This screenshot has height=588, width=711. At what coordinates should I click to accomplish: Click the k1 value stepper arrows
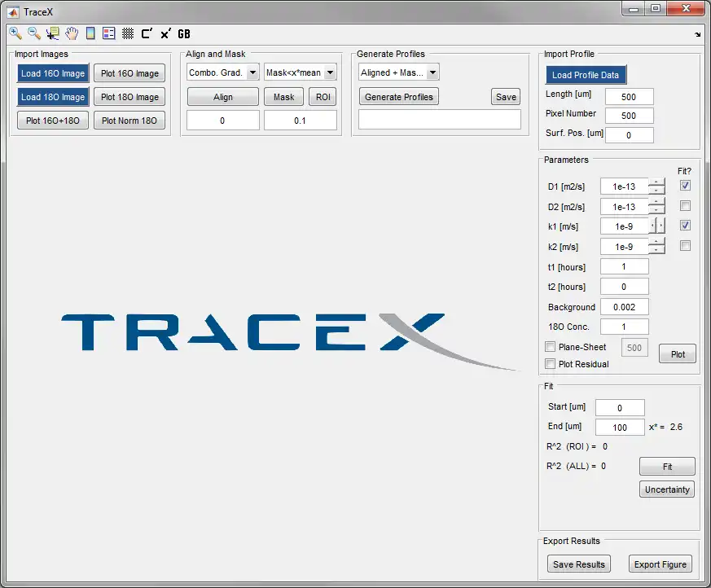click(x=656, y=226)
